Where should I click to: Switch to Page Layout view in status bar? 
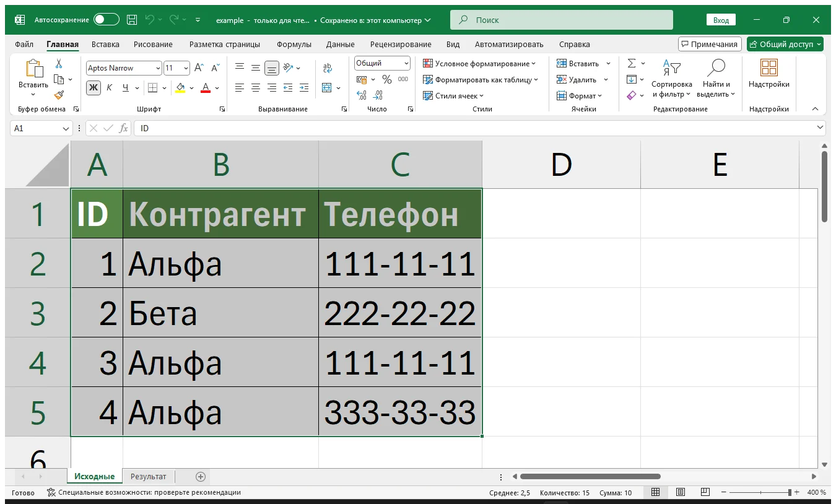[680, 492]
